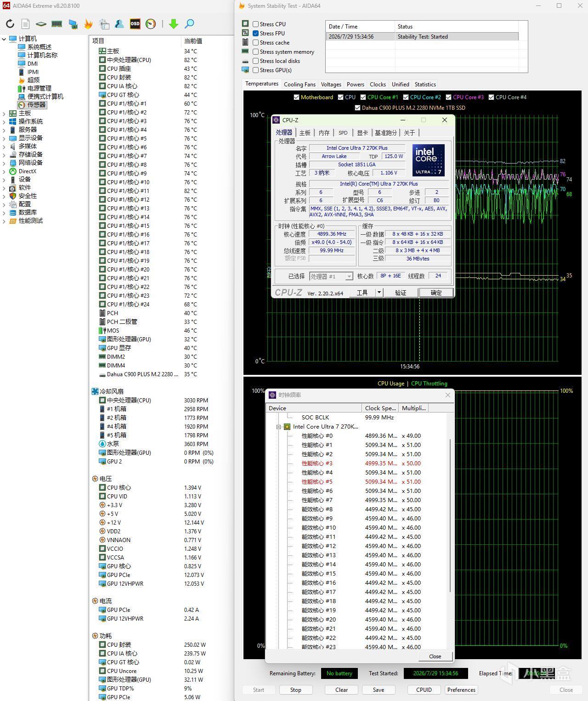
Task: Click the CPU icon beside Stress CPU
Action: click(245, 23)
